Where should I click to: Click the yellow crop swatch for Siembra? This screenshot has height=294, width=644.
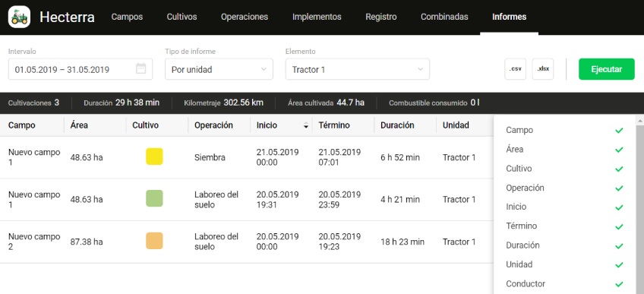point(154,156)
